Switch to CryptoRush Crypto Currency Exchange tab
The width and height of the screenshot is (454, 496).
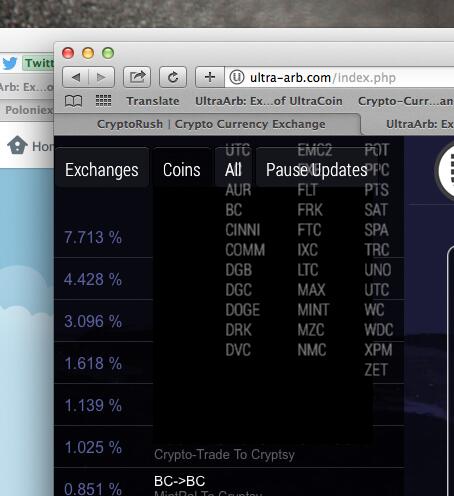[x=211, y=124]
